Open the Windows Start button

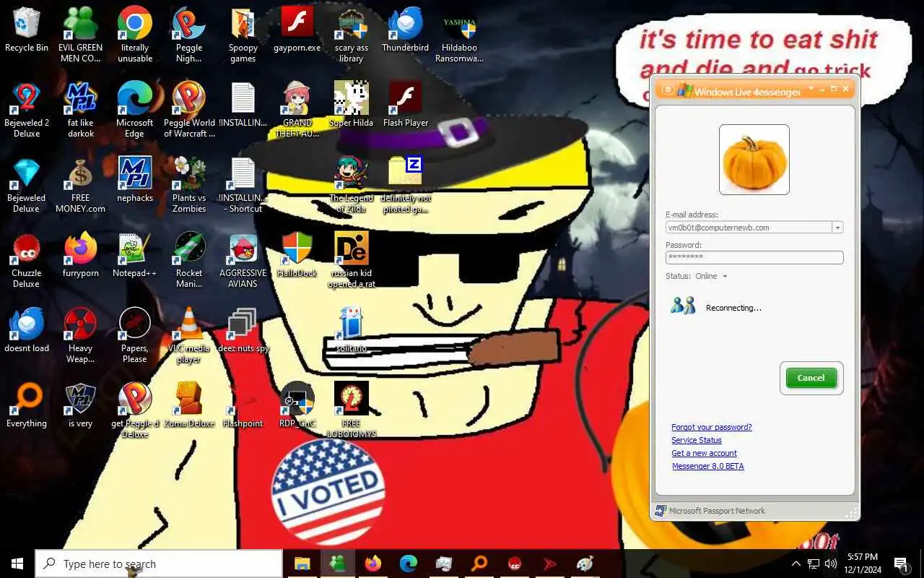17,564
